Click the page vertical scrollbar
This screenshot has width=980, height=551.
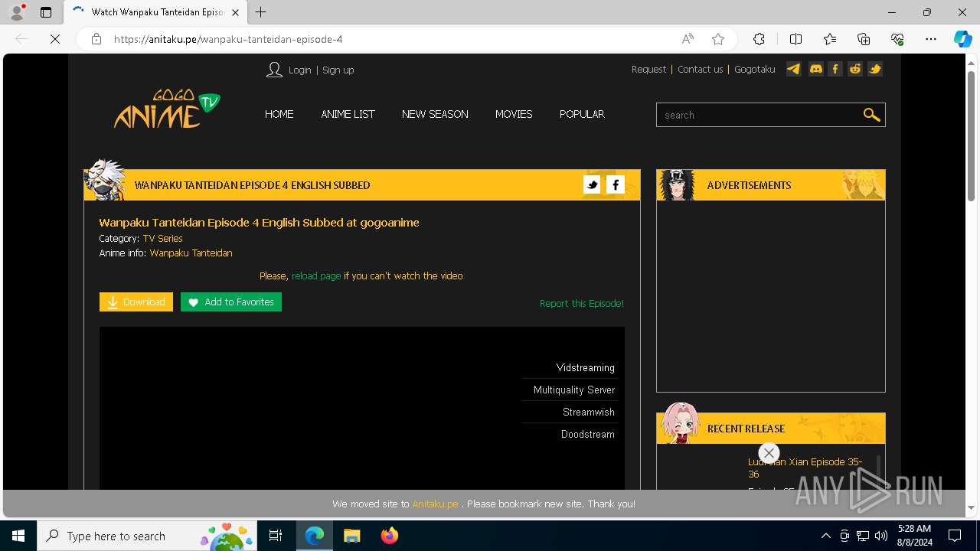(x=972, y=136)
